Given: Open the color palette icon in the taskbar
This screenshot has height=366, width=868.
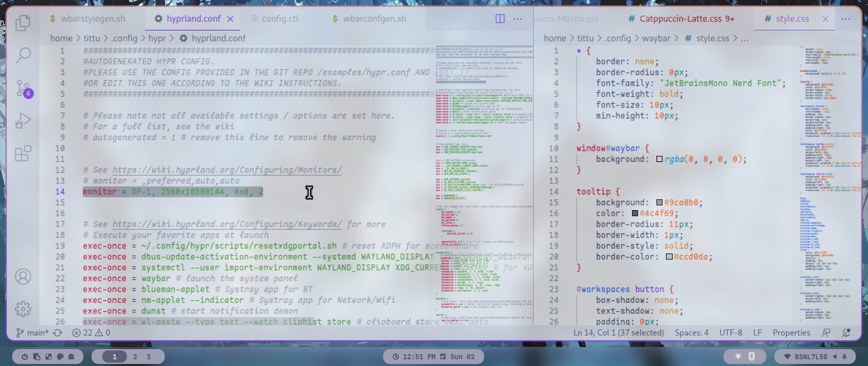Looking at the screenshot, I should point(60,356).
